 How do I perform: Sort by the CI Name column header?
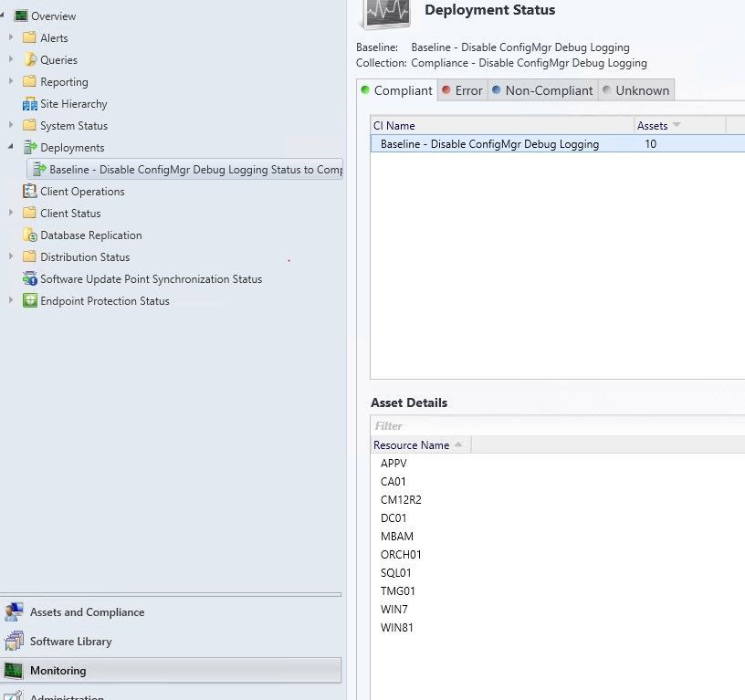(x=502, y=125)
